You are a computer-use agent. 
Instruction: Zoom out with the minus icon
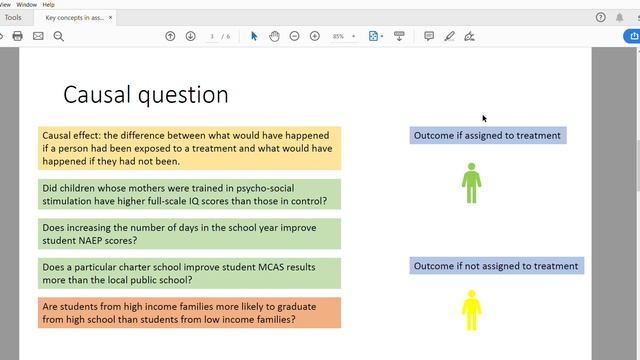pos(294,36)
